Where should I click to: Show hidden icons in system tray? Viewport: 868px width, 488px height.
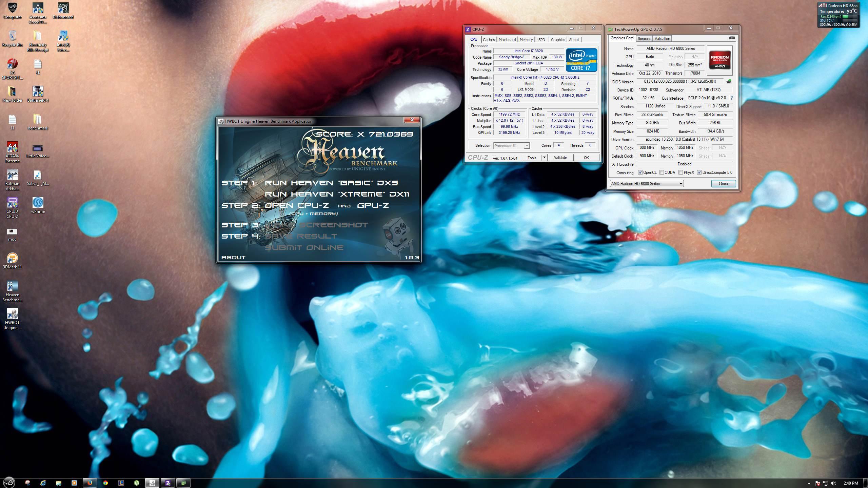click(x=809, y=483)
